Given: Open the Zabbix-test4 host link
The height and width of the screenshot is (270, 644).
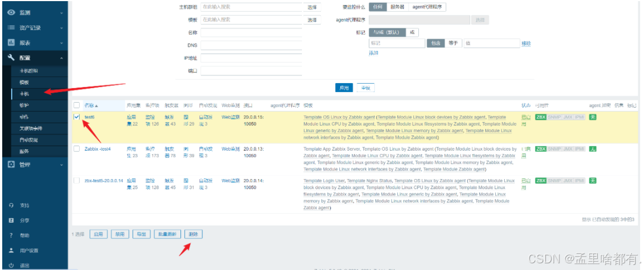Looking at the screenshot, I should coord(97,148).
